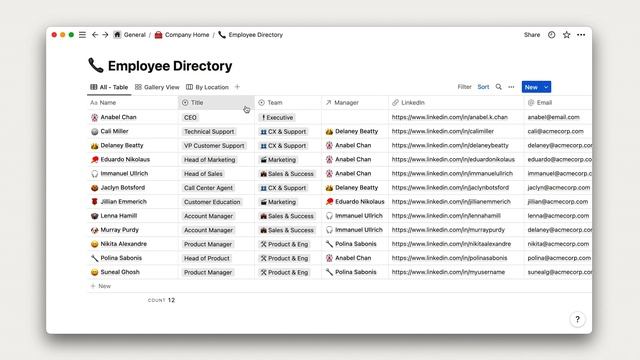Click the CEO title tag

coord(190,118)
